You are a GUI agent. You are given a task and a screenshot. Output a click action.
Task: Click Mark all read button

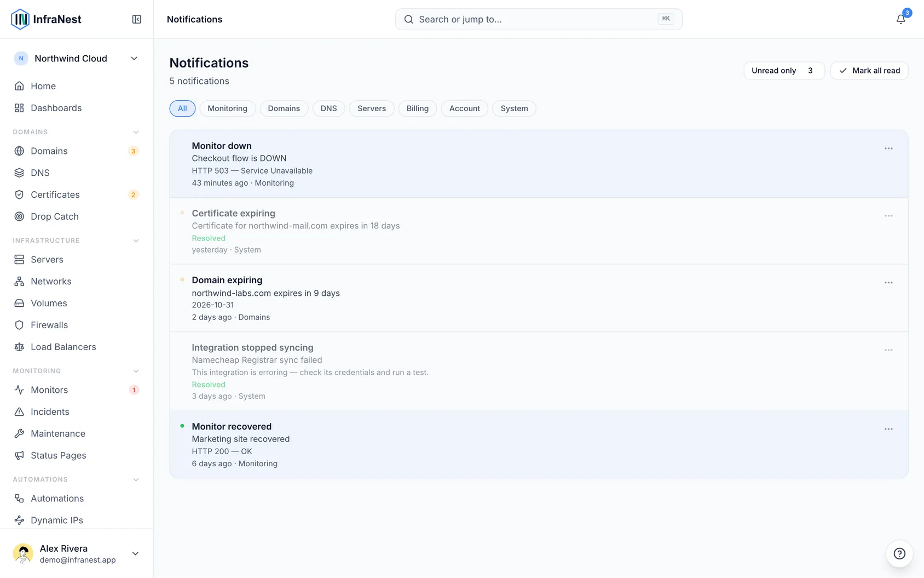point(869,71)
